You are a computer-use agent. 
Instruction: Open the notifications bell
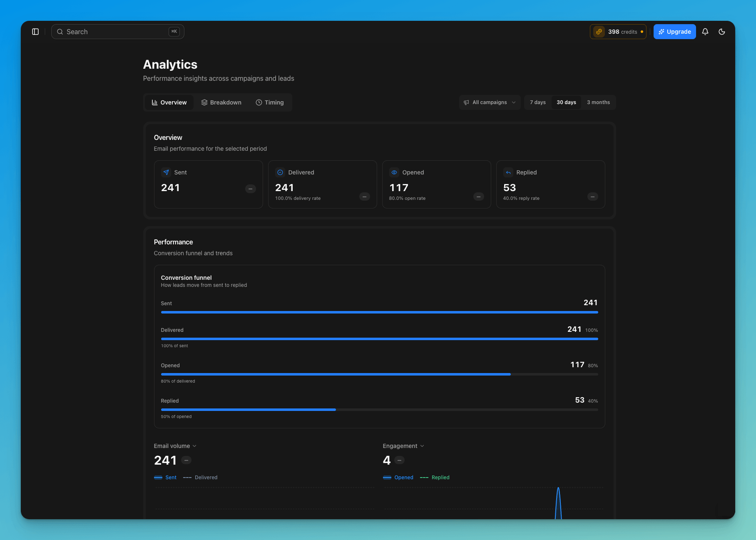pyautogui.click(x=705, y=32)
